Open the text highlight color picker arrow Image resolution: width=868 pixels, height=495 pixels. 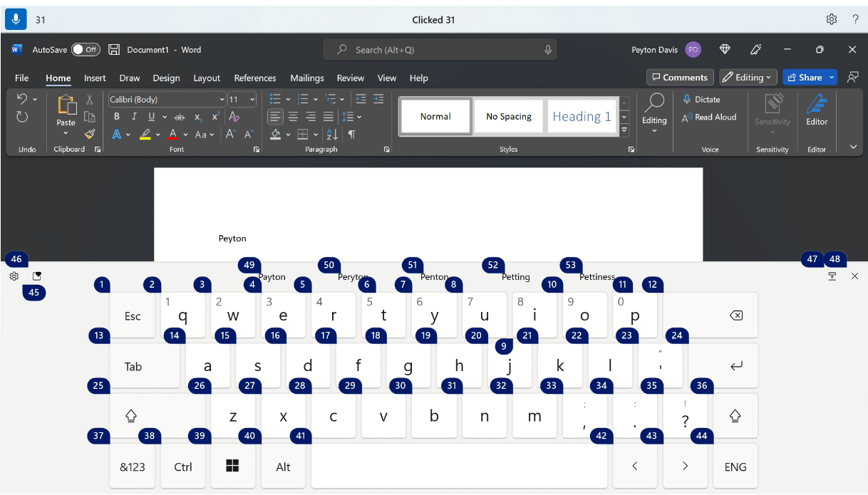tap(157, 135)
